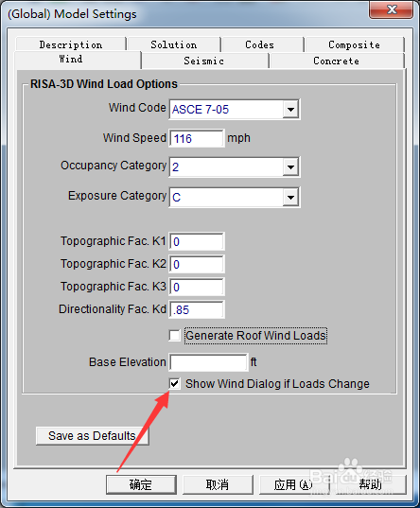The width and height of the screenshot is (420, 508).
Task: Click the Directionality Fac. Kd field
Action: click(197, 309)
